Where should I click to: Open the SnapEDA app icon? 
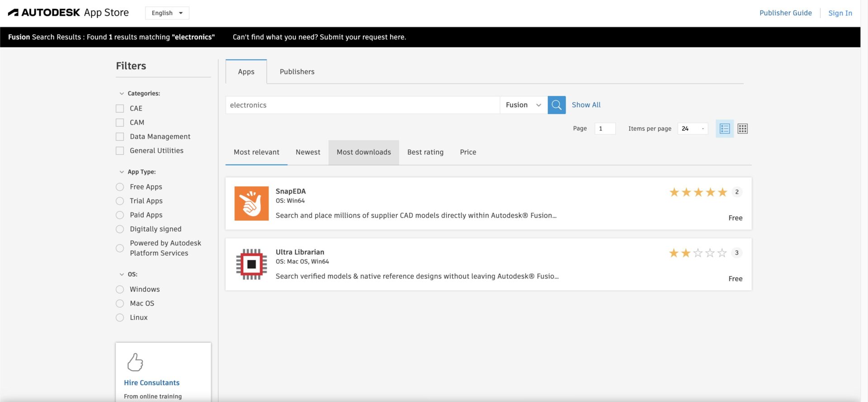[x=251, y=203]
